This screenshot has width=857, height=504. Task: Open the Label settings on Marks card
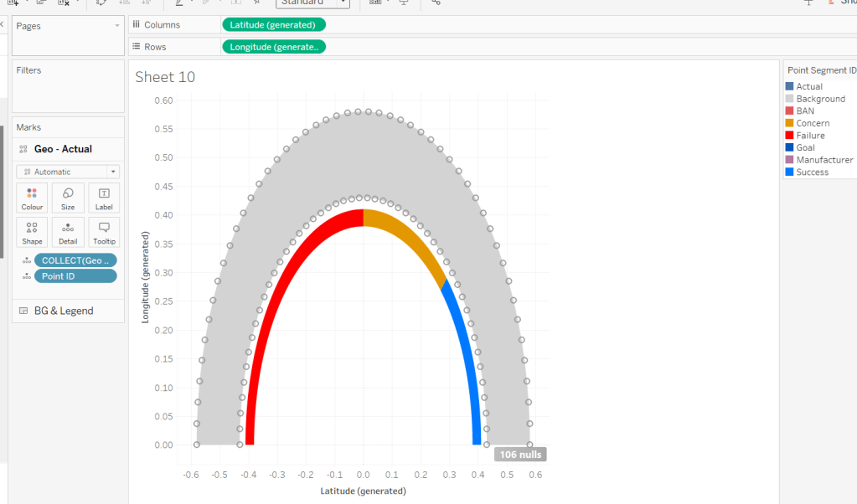104,198
